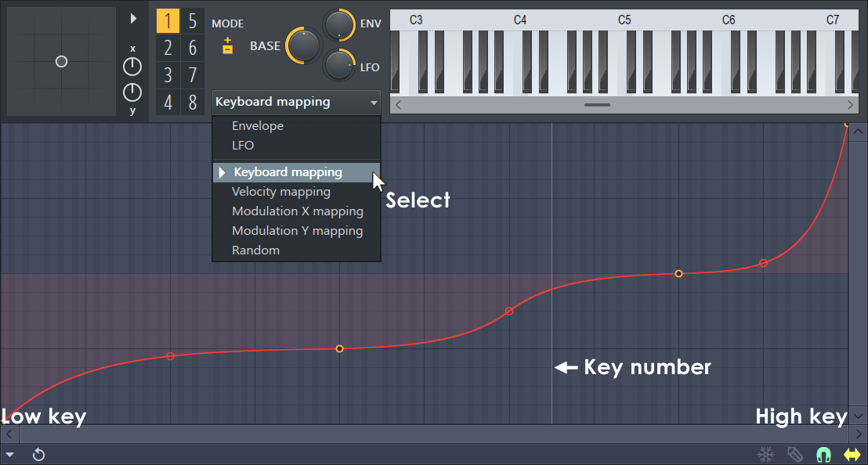Choose Random from the list
868x465 pixels.
tap(296, 251)
